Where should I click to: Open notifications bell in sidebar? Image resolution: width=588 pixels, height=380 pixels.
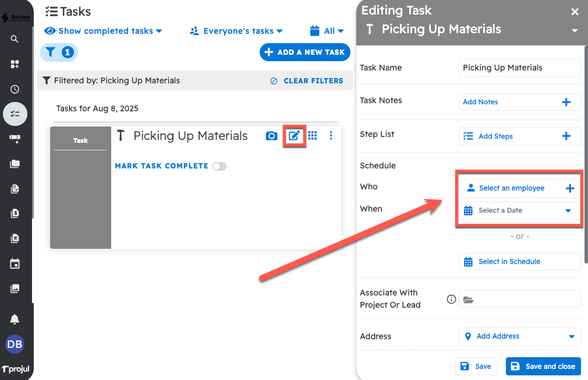coord(15,319)
